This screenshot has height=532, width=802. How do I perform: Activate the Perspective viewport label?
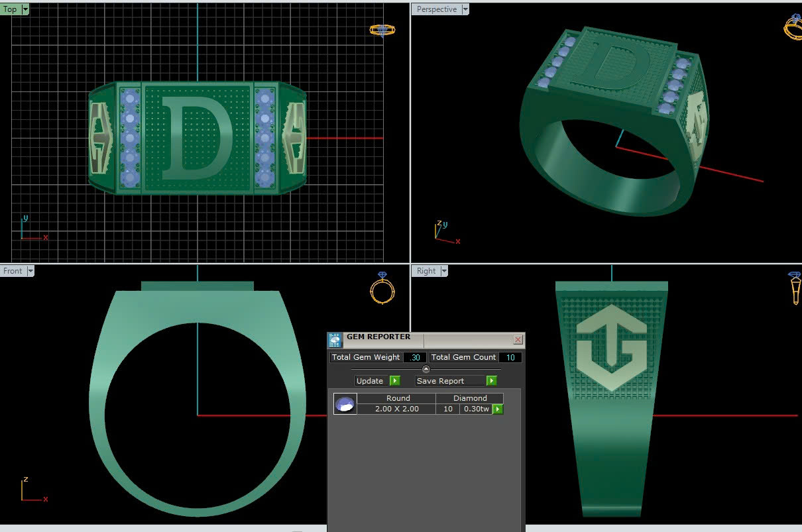[x=436, y=9]
